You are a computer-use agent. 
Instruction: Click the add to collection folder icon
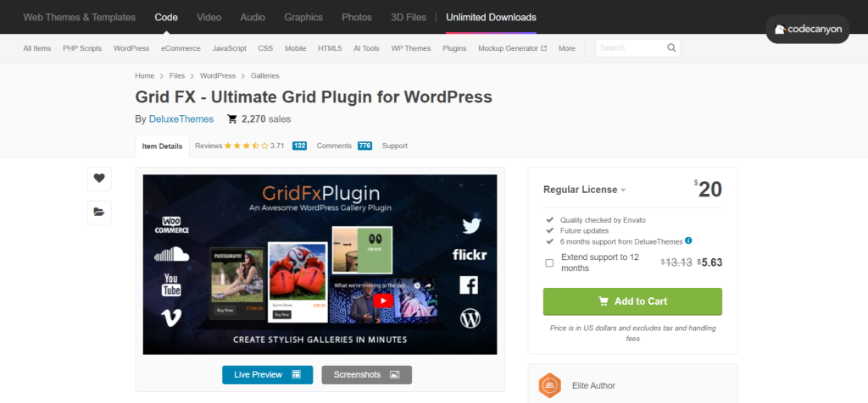point(99,212)
